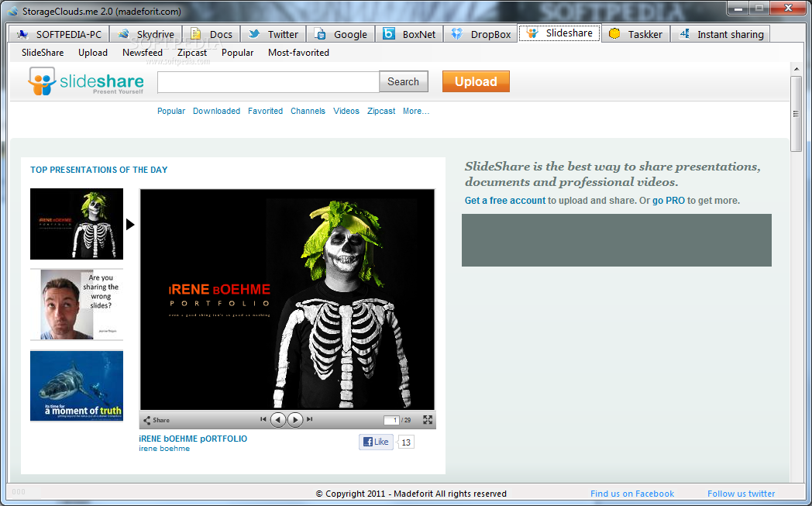Open the iRENE bOEHME pORTFOLIO title link
Viewport: 812px width, 506px height.
tap(193, 439)
